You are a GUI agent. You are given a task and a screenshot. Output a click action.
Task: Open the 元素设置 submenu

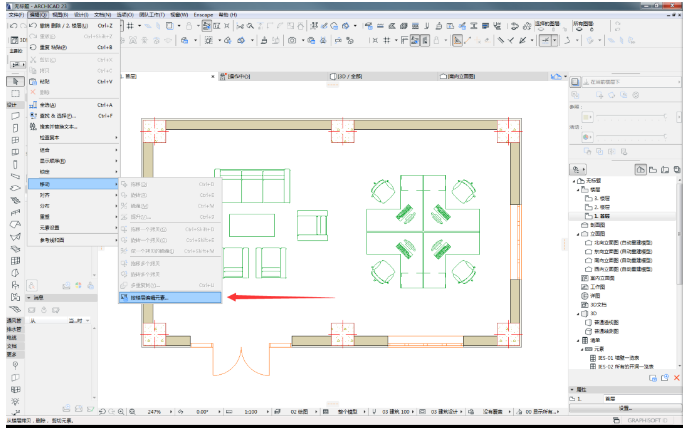click(x=73, y=228)
